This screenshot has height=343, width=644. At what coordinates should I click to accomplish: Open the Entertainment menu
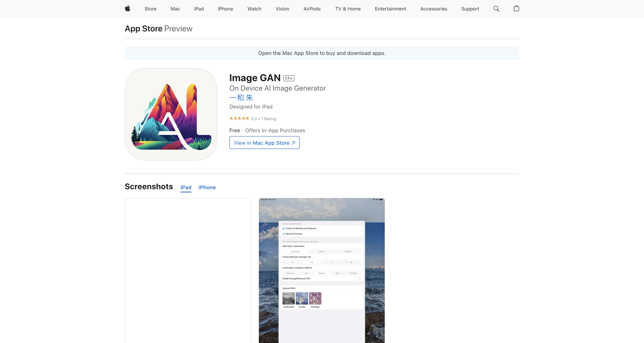click(x=390, y=9)
